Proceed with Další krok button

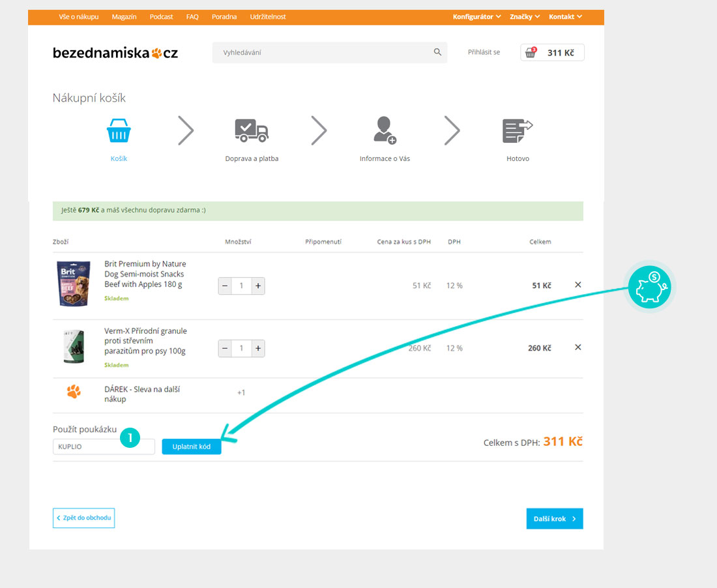click(x=554, y=519)
